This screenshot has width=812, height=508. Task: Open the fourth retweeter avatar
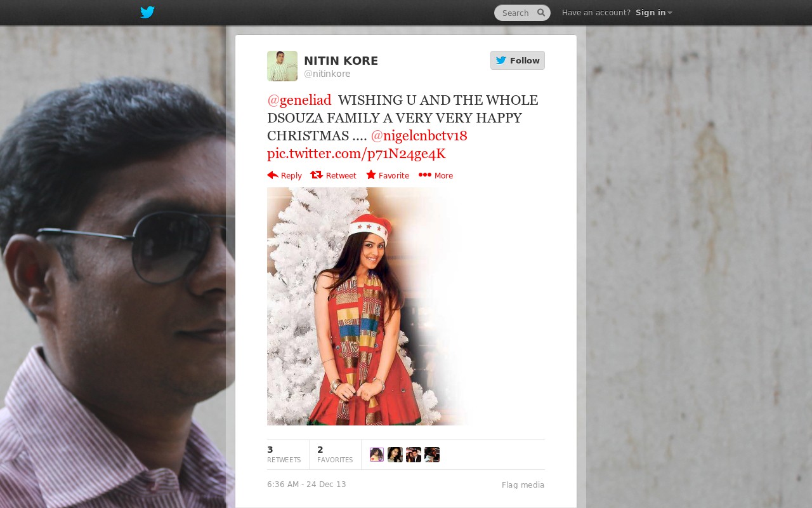click(x=432, y=455)
